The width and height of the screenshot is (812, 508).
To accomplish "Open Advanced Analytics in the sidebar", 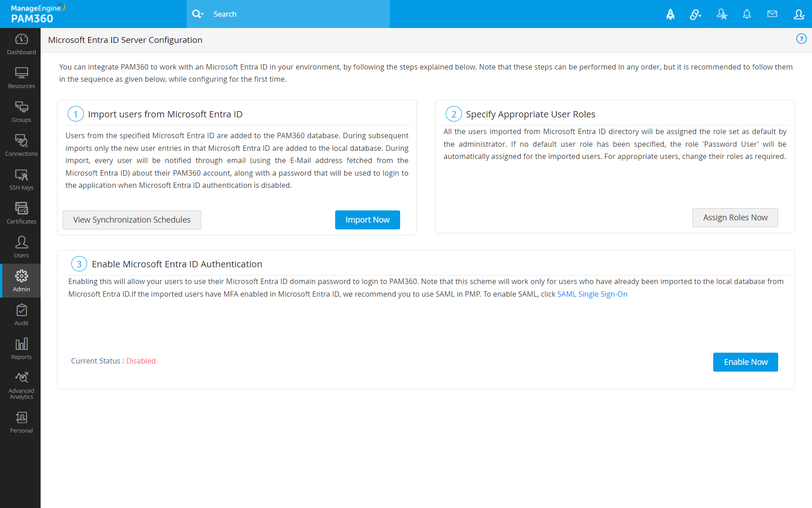I will (x=21, y=386).
